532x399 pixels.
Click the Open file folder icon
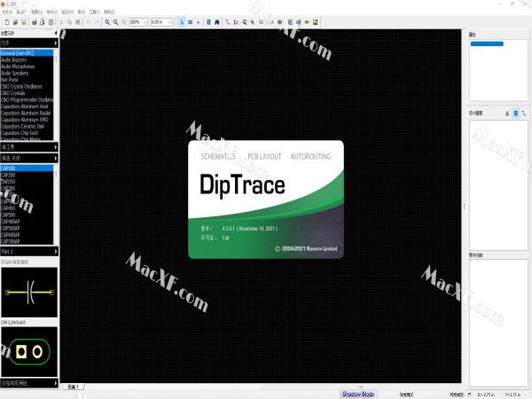[15, 22]
